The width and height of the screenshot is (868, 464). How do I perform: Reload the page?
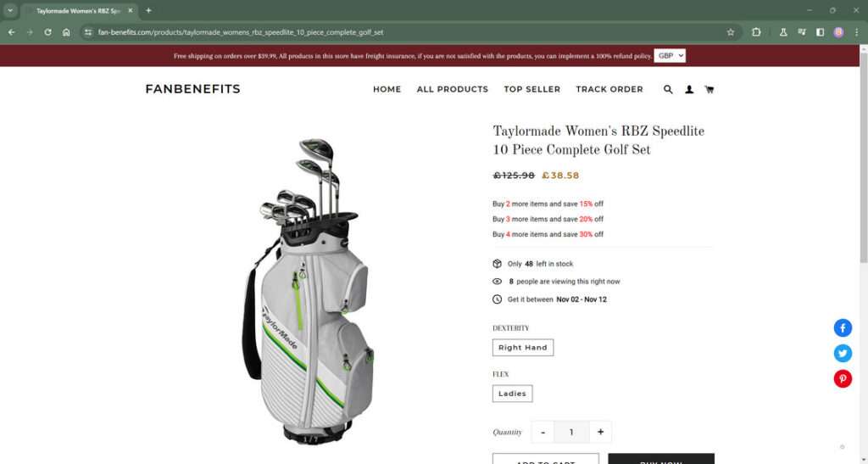tap(48, 32)
